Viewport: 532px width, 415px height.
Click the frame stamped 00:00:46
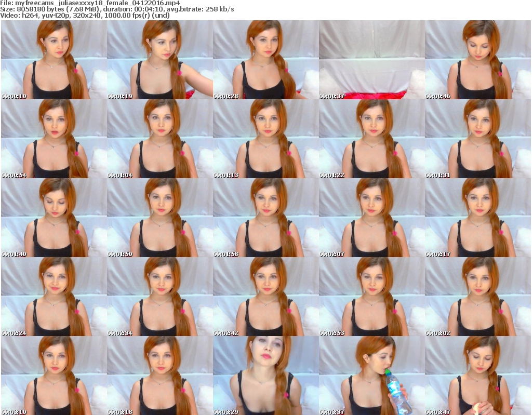tap(477, 60)
